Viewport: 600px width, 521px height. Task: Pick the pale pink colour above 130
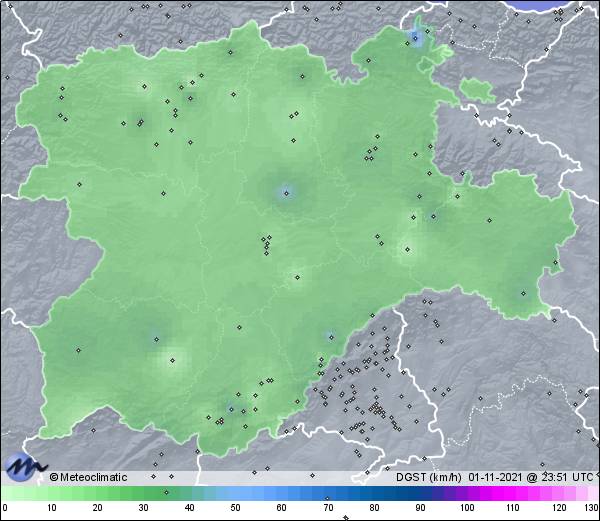tap(592, 493)
